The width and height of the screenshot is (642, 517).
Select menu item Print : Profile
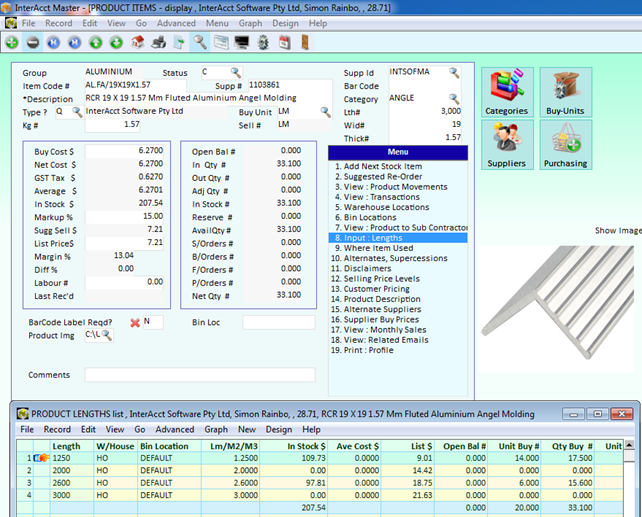pyautogui.click(x=362, y=350)
